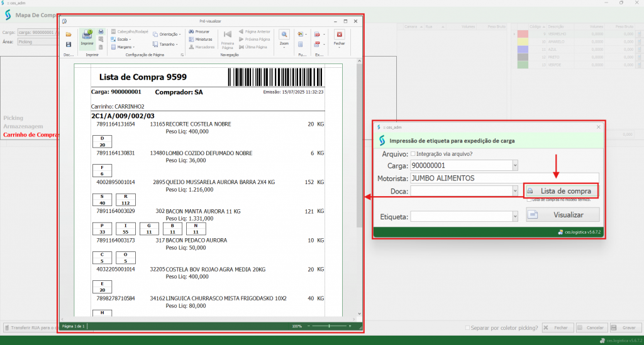Tick Integração via arquivo checkbox

click(x=413, y=154)
